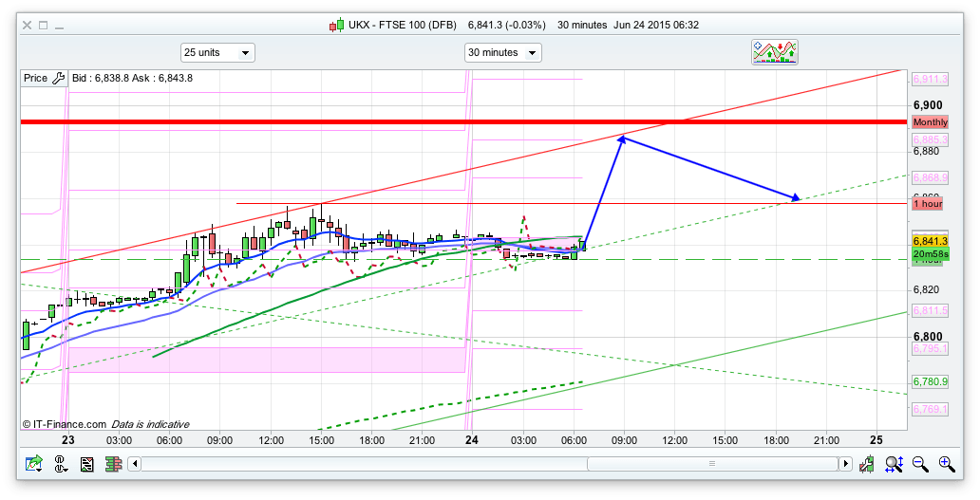Click the vertical auto-zoom magnifier icon
Image resolution: width=980 pixels, height=500 pixels.
click(x=894, y=464)
